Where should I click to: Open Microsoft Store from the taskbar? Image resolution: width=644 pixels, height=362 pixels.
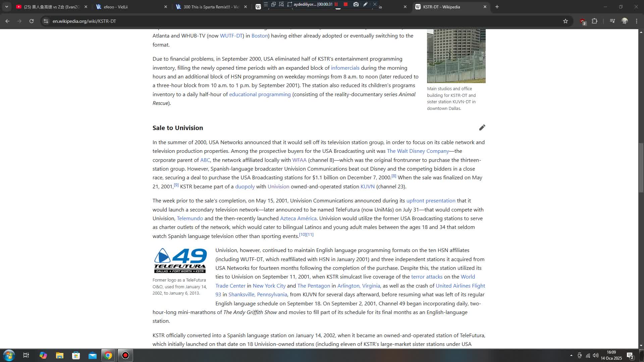pos(76,355)
